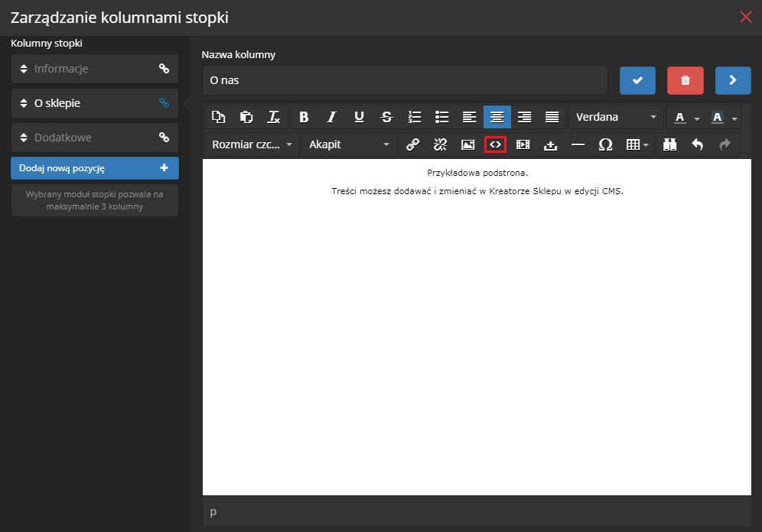Screen dimensions: 762x532
Task: Click the sort handle beside O sklepie
Action: (23, 103)
